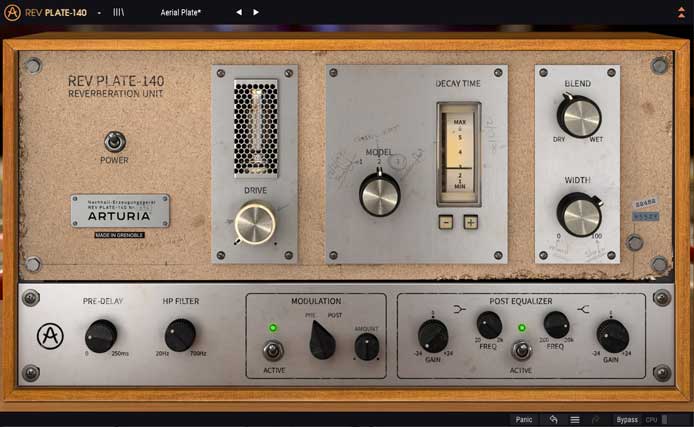Click the high-shelf GAIN knob in Post Equalizer
694x427 pixels.
point(613,336)
